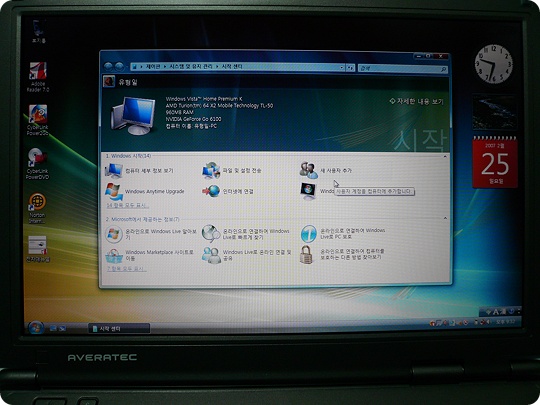Open the bottom desktop shortcut below Norton
Image resolution: width=540 pixels, height=405 pixels.
coord(38,249)
